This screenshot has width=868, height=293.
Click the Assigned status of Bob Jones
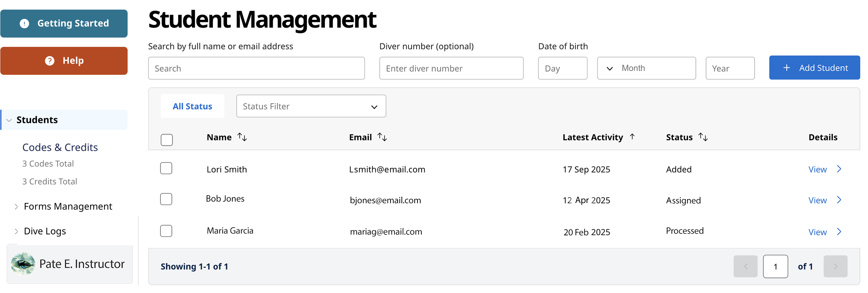pos(684,201)
